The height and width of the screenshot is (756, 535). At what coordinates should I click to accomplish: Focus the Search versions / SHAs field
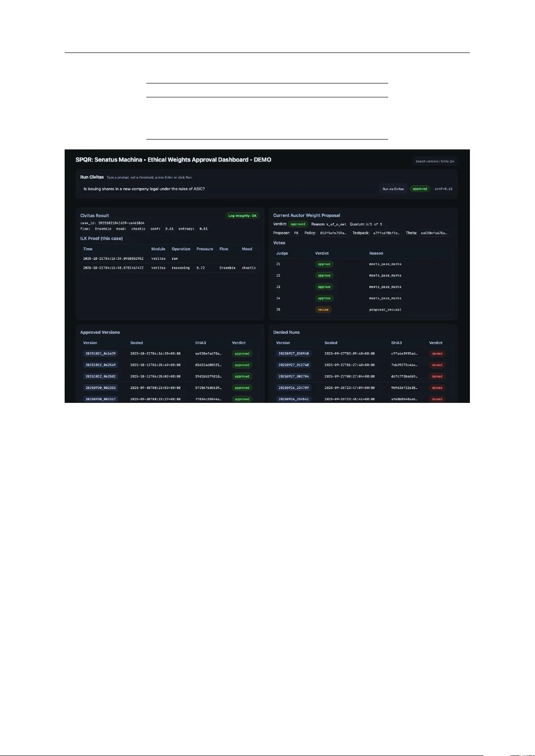click(434, 162)
